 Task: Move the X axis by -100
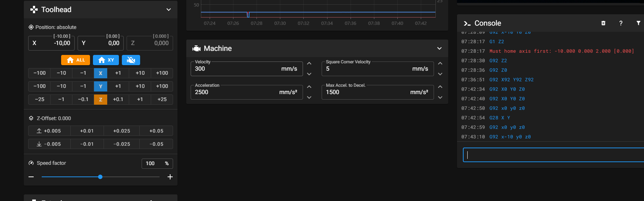tap(40, 73)
